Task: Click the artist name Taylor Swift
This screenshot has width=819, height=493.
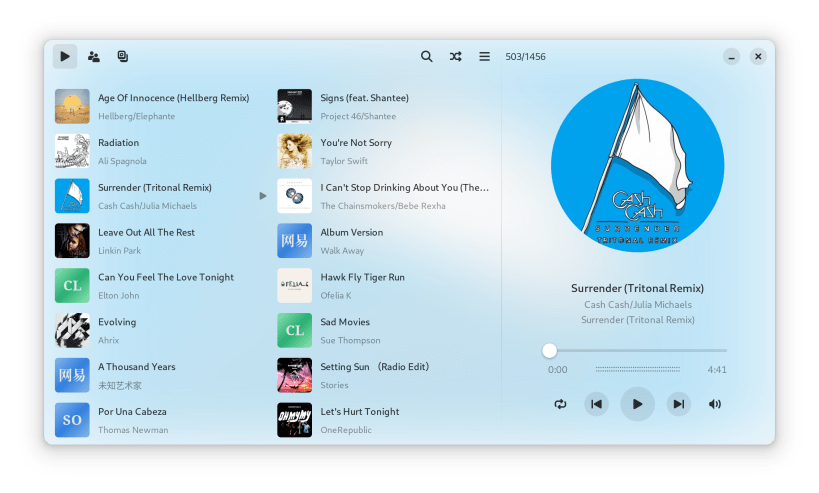Action: pos(344,161)
